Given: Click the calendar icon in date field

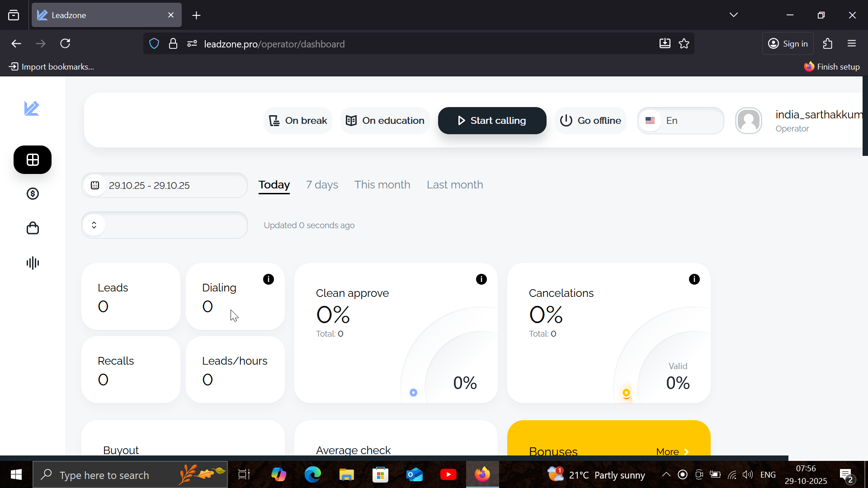Looking at the screenshot, I should point(95,185).
